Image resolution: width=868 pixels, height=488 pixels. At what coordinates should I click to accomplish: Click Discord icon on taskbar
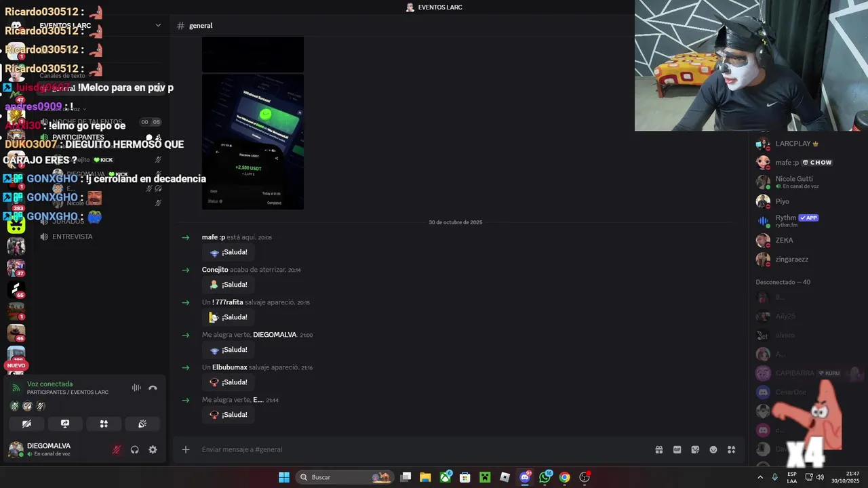(525, 477)
